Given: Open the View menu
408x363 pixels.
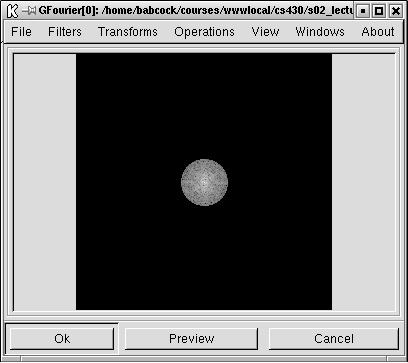Looking at the screenshot, I should 265,32.
